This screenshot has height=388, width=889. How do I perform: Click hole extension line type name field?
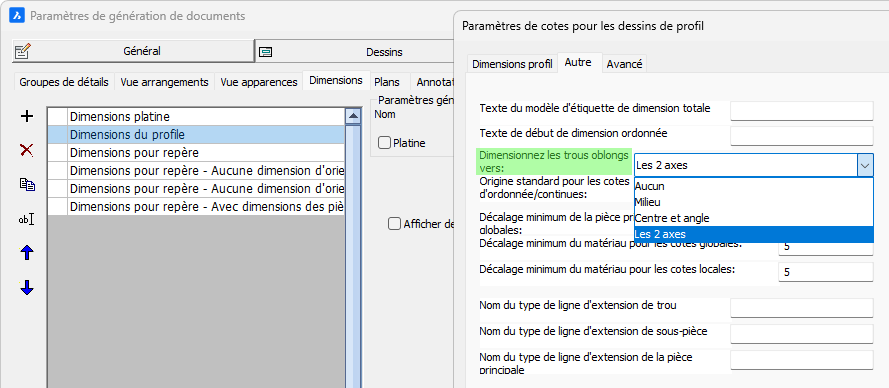click(x=802, y=308)
